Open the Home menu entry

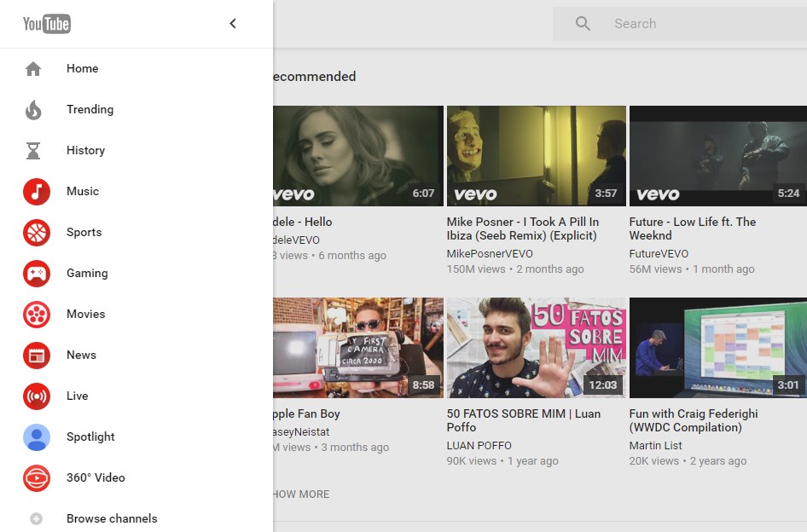tap(83, 68)
